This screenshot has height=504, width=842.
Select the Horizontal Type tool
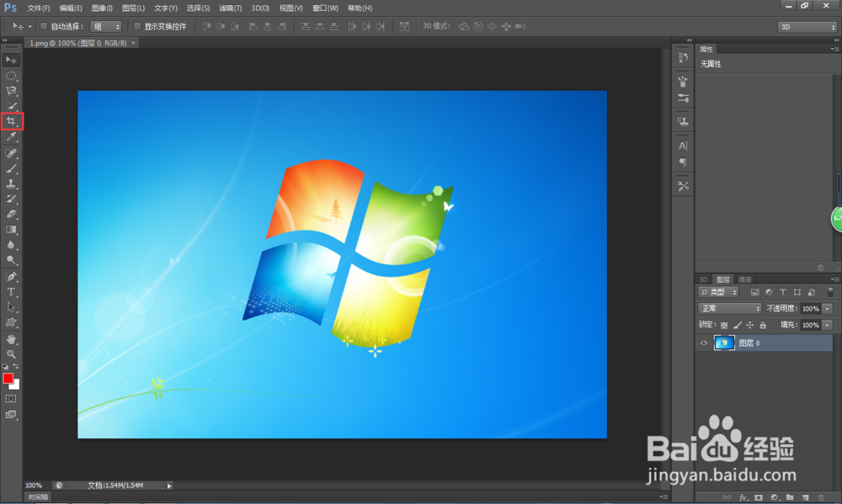(x=11, y=292)
